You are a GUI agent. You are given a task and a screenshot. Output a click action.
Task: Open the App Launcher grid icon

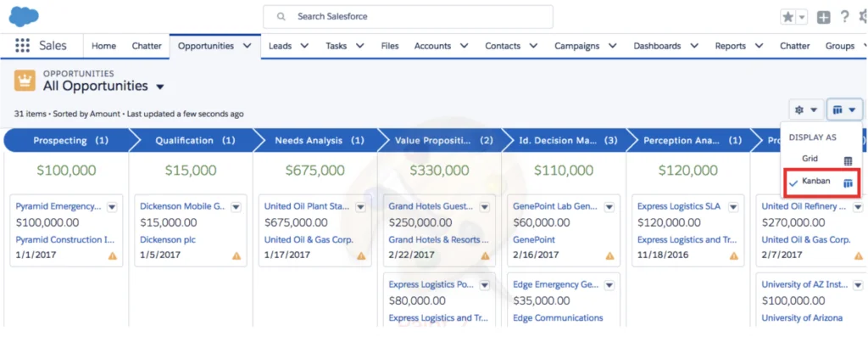click(x=22, y=46)
